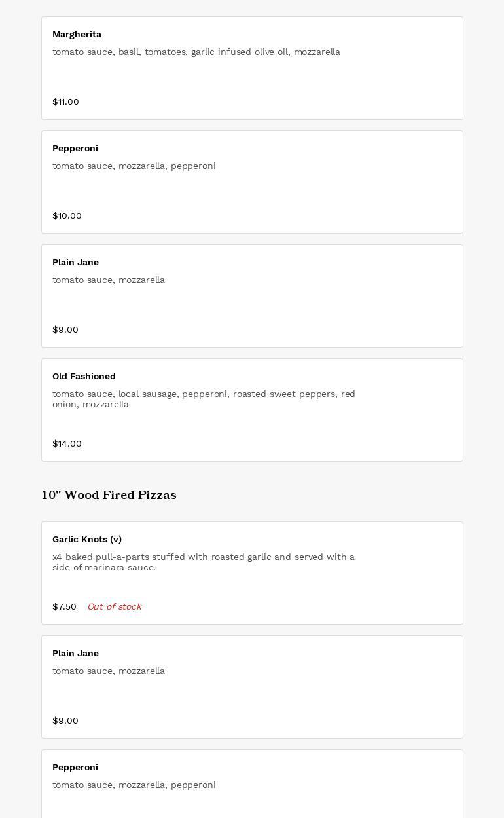The width and height of the screenshot is (504, 818).
Task: Click the red "Out of stock" label
Action: point(114,607)
